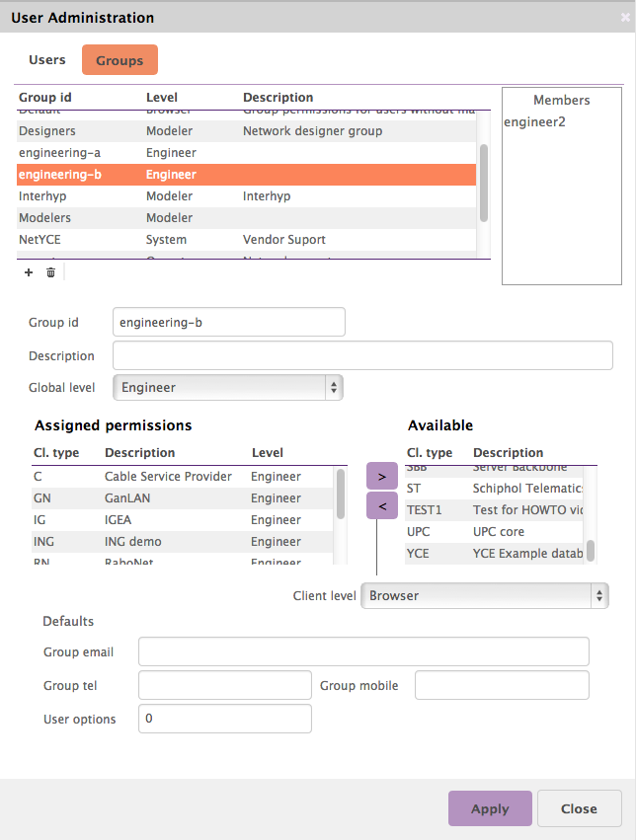Select the GanLAN assigned permission row
The image size is (636, 840).
[183, 498]
